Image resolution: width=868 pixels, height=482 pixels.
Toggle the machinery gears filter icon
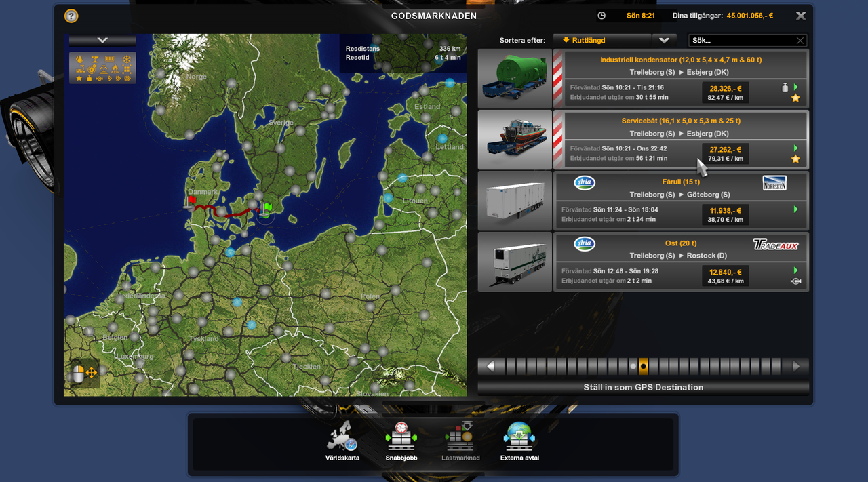[x=92, y=69]
